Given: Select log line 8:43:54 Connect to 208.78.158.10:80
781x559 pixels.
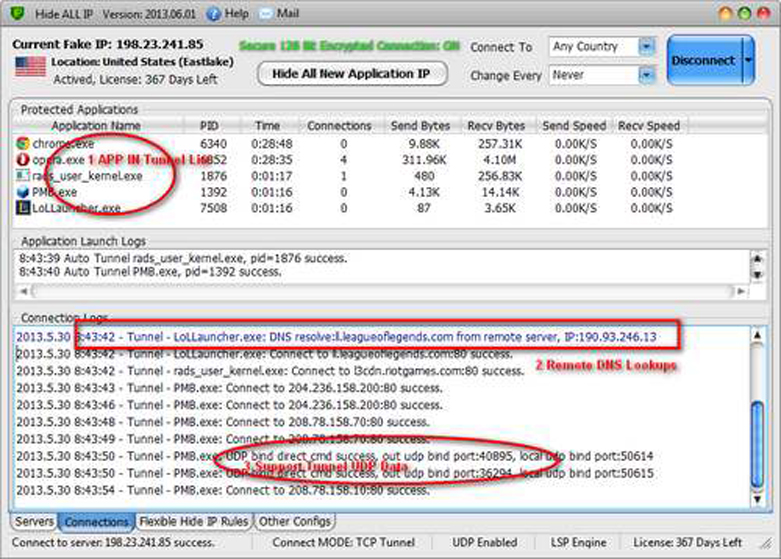Looking at the screenshot, I should [x=223, y=490].
